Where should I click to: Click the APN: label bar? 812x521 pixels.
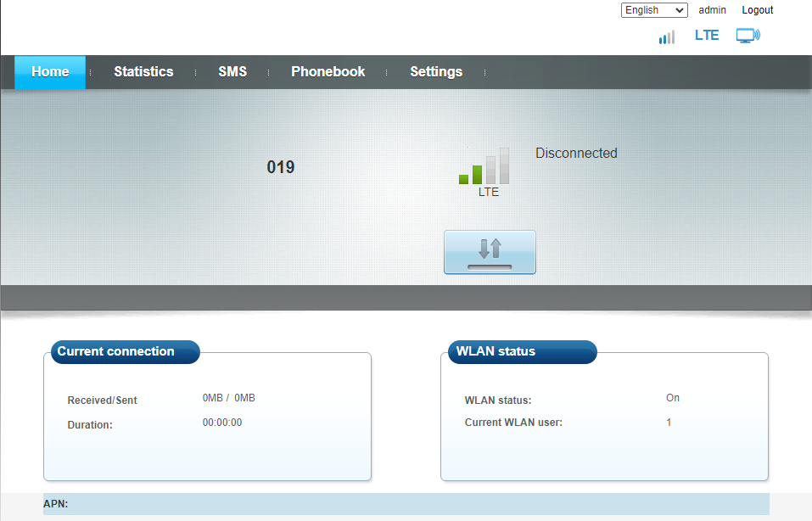(406, 504)
